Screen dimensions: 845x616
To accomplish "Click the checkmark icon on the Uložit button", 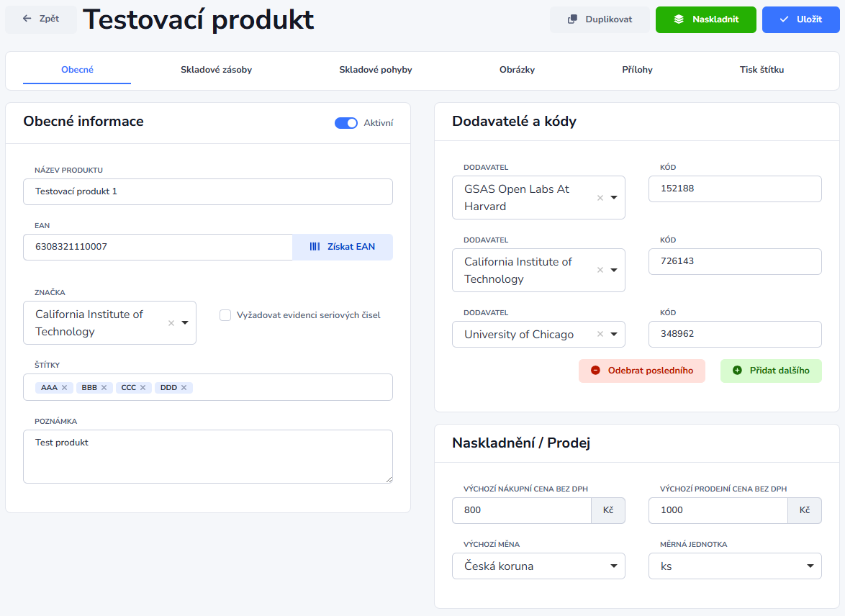I will pos(782,19).
